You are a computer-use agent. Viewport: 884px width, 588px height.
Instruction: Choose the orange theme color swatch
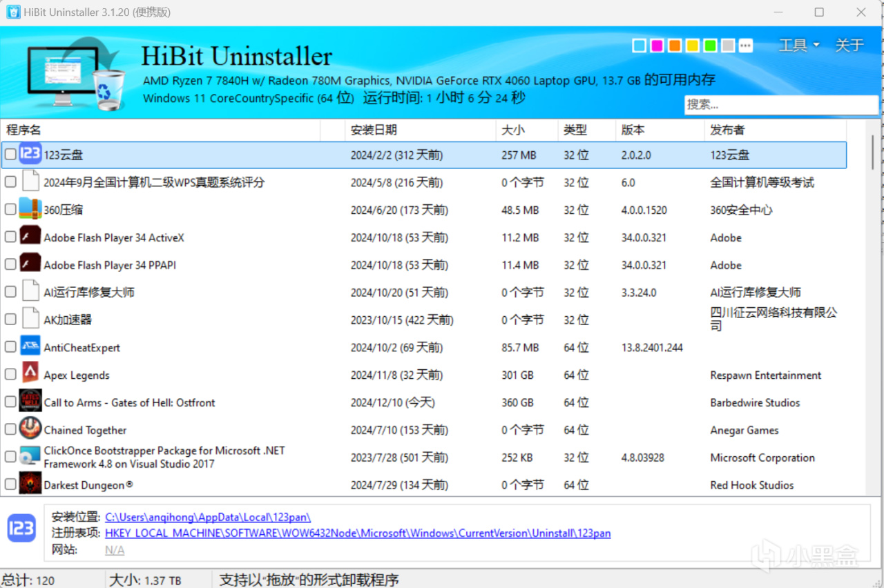[675, 46]
